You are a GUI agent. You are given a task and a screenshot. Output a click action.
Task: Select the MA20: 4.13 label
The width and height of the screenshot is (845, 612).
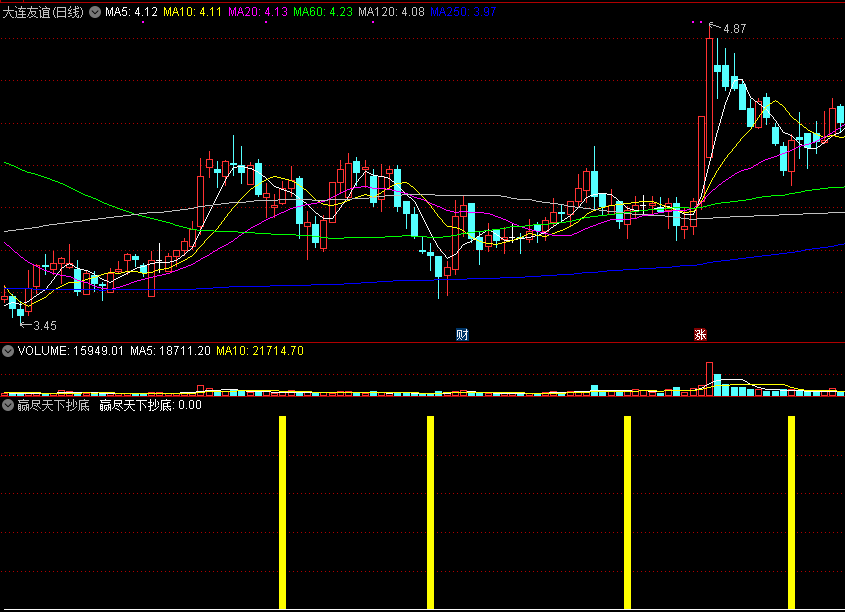click(x=258, y=12)
